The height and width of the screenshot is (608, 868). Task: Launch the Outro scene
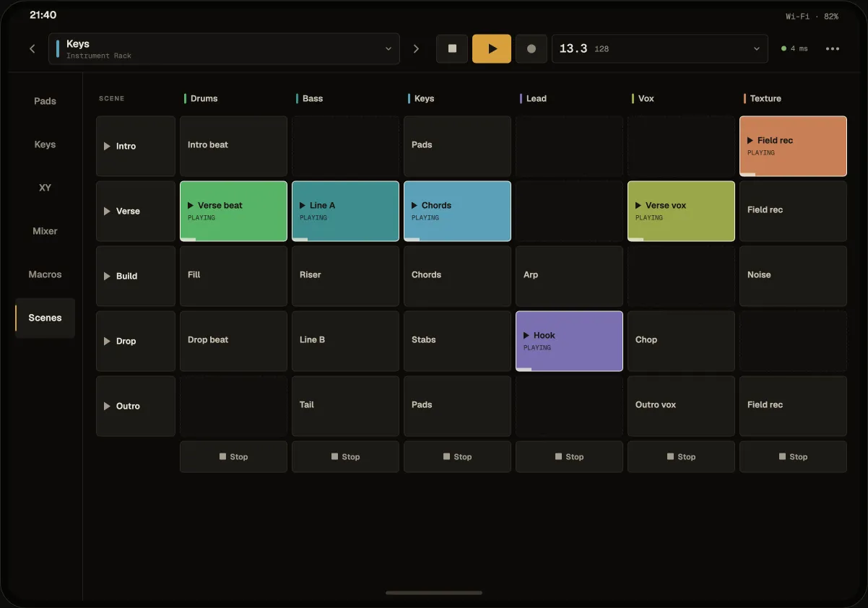[x=136, y=406]
